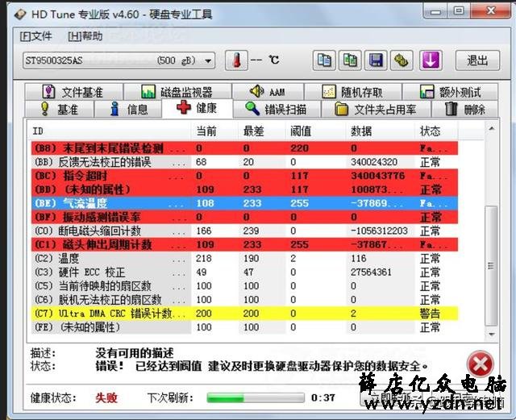
Task: Switch to the 文件夹占用率 tab
Action: pyautogui.click(x=376, y=109)
